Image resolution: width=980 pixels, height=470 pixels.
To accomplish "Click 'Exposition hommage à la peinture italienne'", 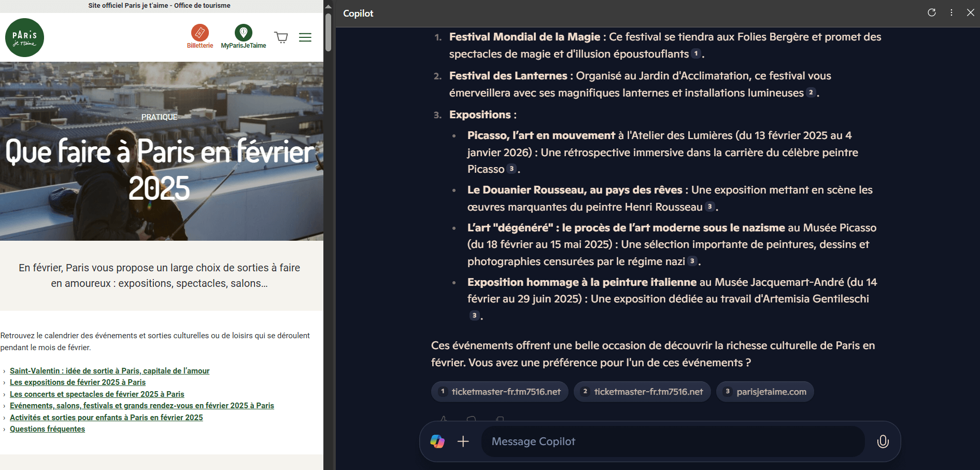I will [x=582, y=282].
